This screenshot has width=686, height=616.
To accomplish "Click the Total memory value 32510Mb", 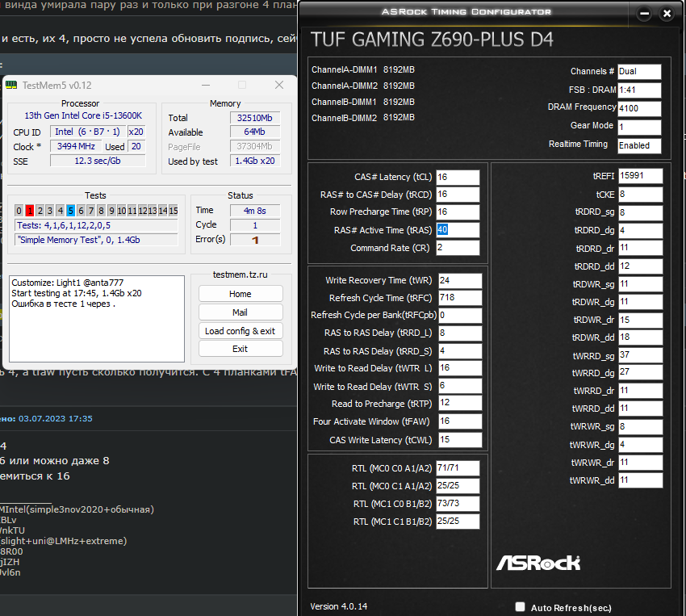I will pos(255,118).
